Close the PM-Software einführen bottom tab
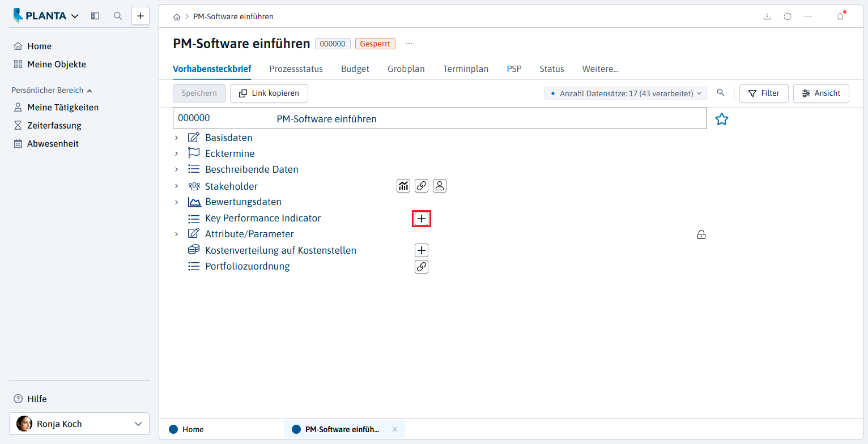Viewport: 868px width, 444px height. (x=395, y=429)
